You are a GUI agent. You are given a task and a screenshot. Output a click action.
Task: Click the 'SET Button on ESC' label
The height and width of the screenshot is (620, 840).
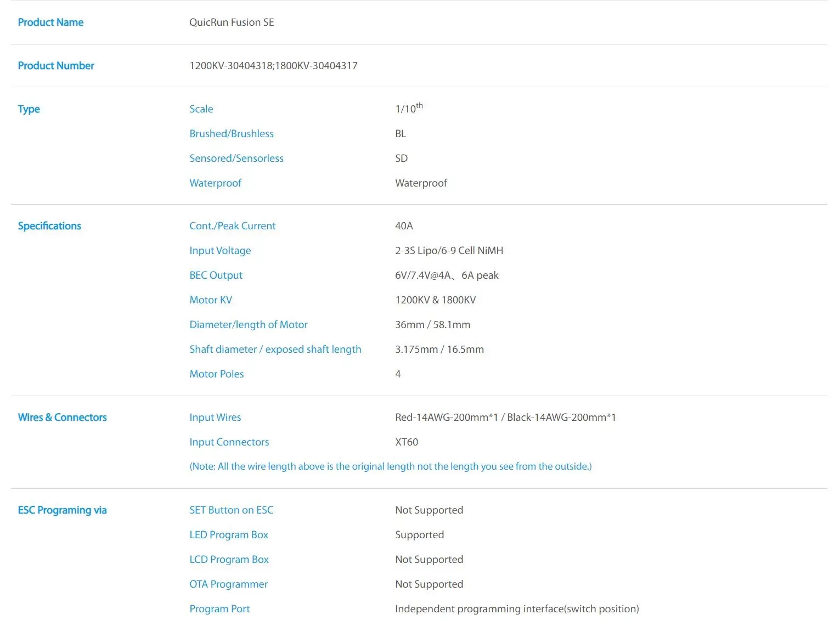pyautogui.click(x=231, y=510)
